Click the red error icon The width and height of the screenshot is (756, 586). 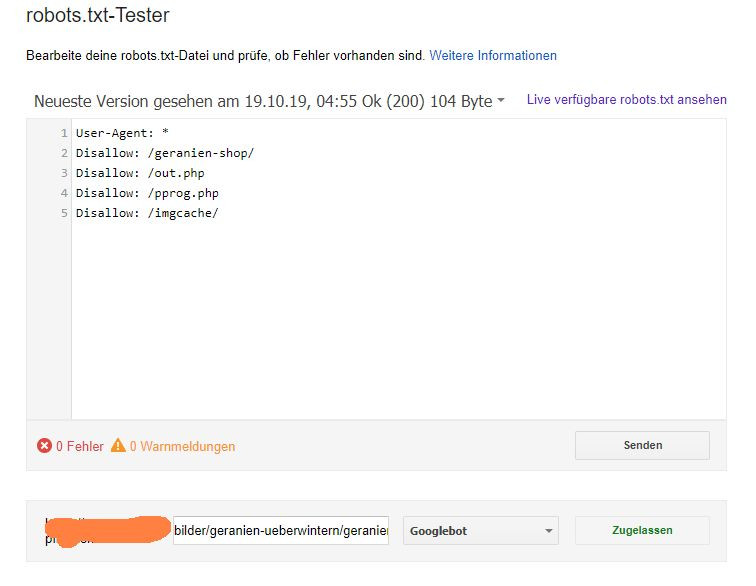coord(44,446)
